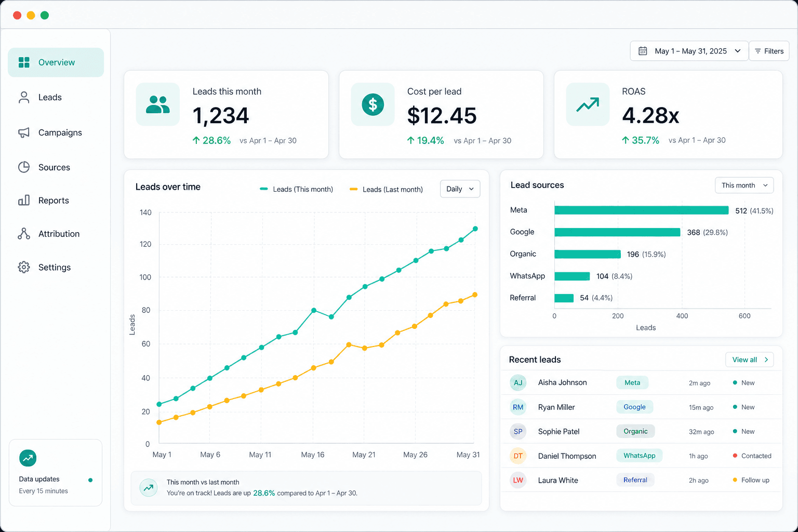798x532 pixels.
Task: Click the 28.6% link in the summary banner
Action: pos(264,493)
